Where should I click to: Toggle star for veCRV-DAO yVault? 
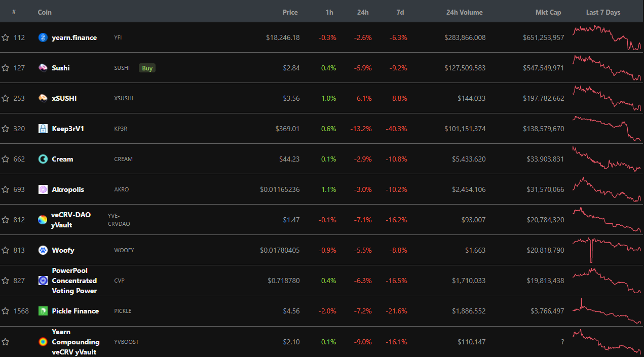coord(5,220)
